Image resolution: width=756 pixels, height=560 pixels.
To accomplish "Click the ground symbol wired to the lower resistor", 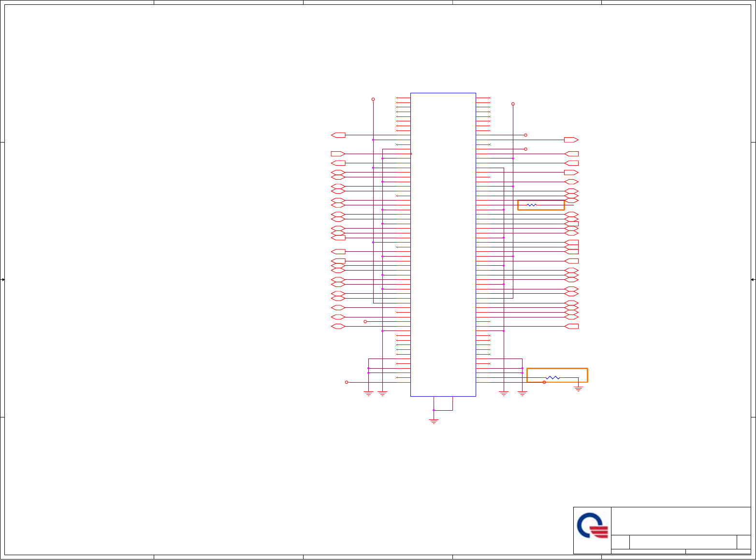I will coord(578,388).
